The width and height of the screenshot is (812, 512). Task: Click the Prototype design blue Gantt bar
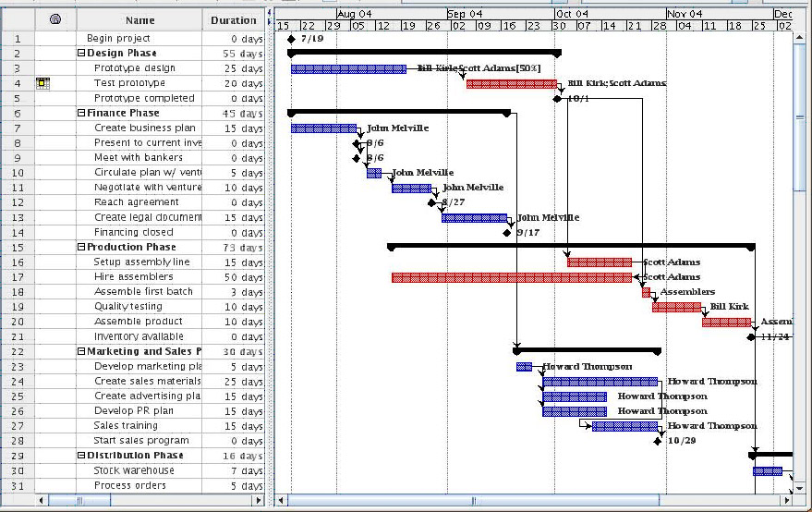pos(348,69)
